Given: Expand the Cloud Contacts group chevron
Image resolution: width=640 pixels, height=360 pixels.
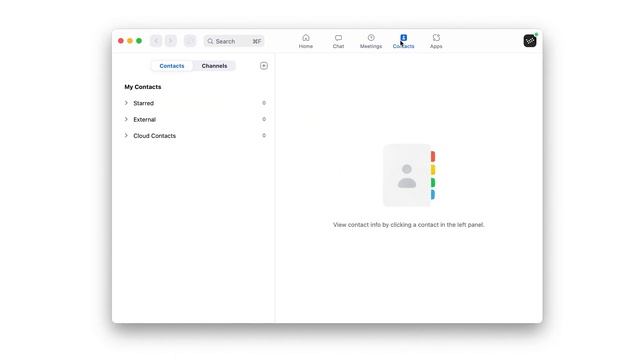Looking at the screenshot, I should (x=126, y=136).
